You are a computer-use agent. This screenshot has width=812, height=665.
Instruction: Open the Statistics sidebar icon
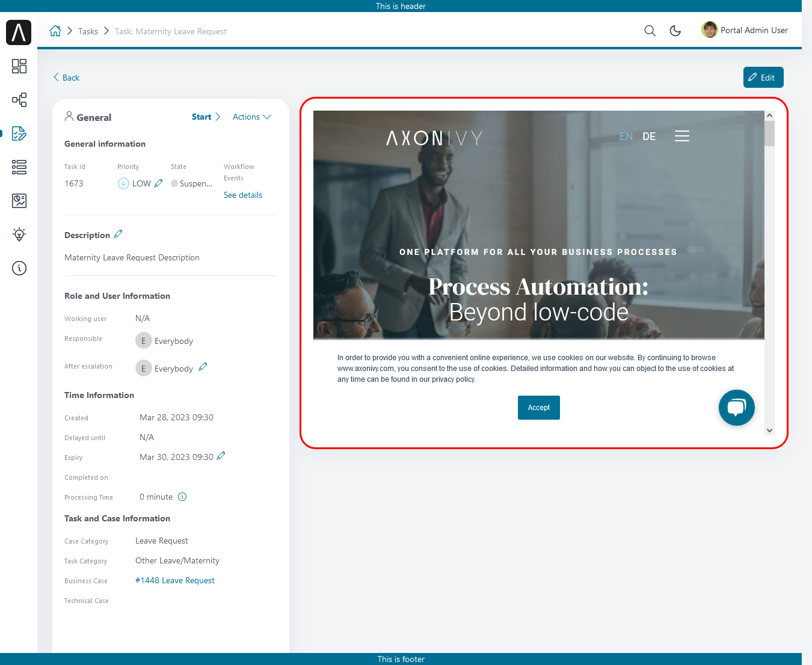19,201
